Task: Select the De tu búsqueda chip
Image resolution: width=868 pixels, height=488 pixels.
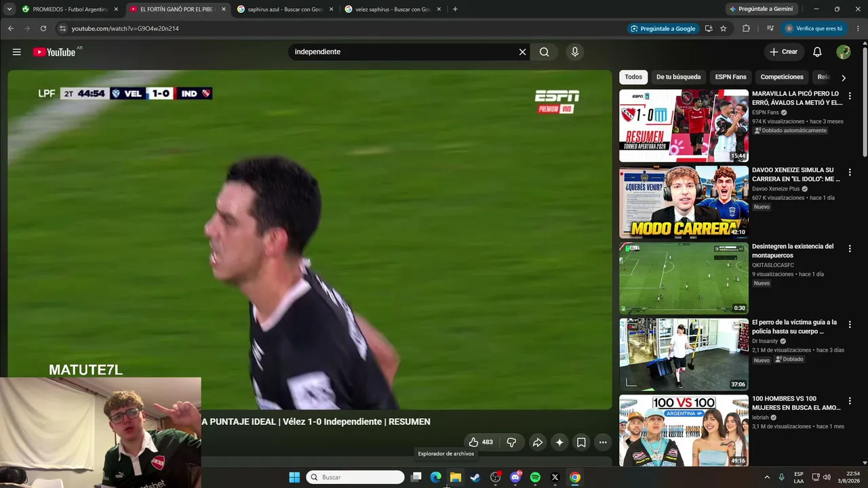Action: [678, 77]
